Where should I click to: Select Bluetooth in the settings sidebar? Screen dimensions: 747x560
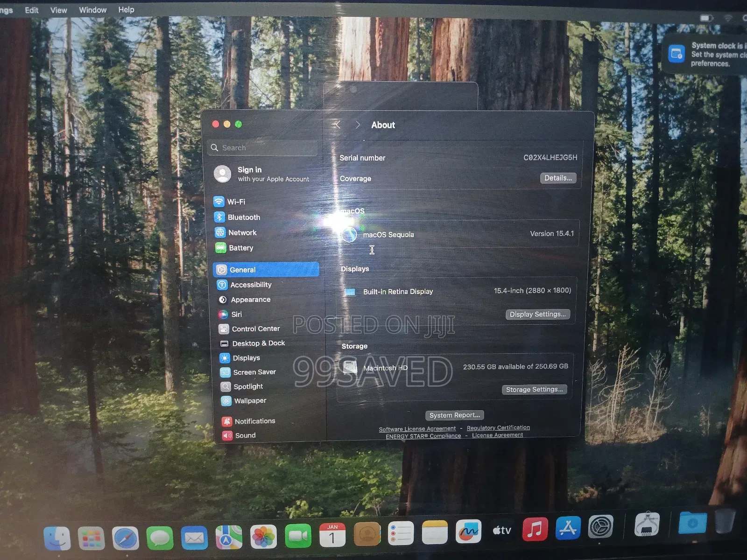point(266,217)
